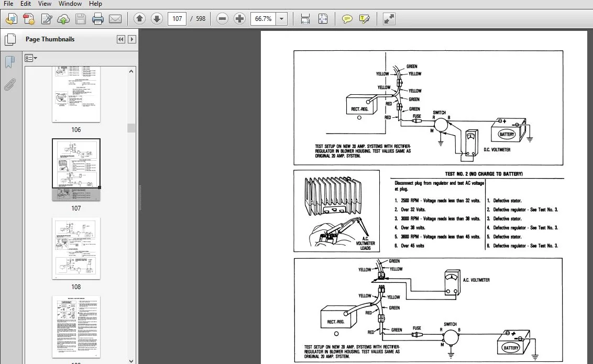Collapse the thumbnails pane with double arrows
This screenshot has height=364, width=593.
[x=120, y=39]
